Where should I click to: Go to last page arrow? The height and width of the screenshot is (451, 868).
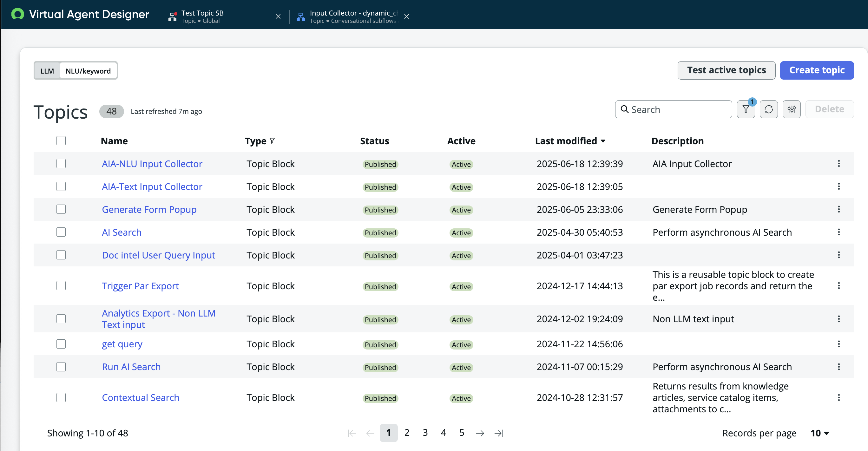coord(498,433)
